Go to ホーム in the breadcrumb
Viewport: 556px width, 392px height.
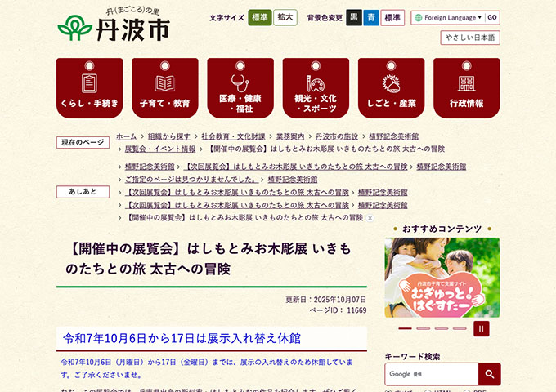[x=126, y=136]
